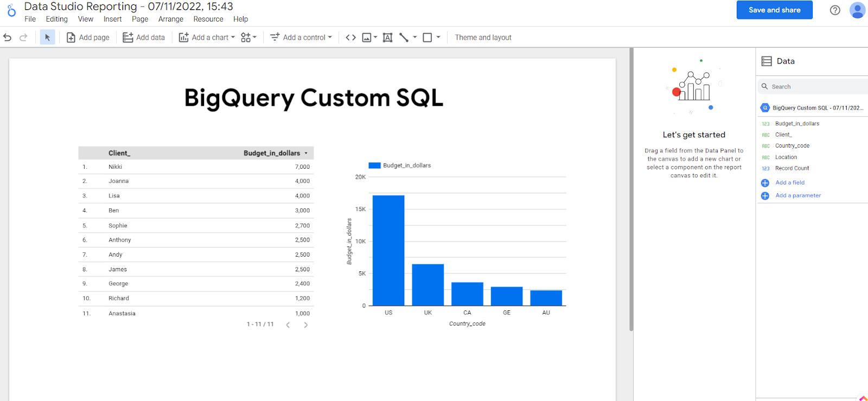This screenshot has width=868, height=401.
Task: Click the Image insert icon
Action: point(367,37)
